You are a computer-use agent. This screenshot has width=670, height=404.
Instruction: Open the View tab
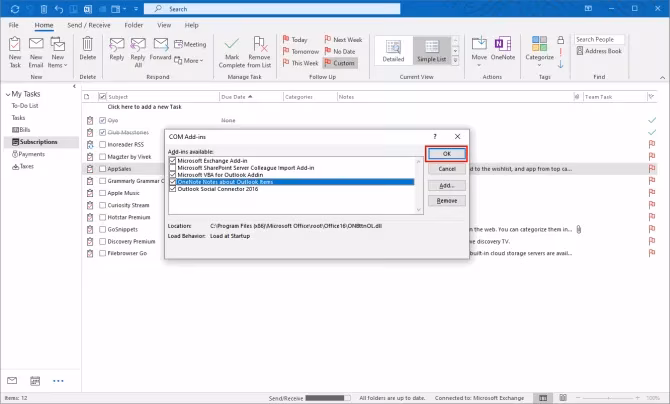pyautogui.click(x=164, y=25)
